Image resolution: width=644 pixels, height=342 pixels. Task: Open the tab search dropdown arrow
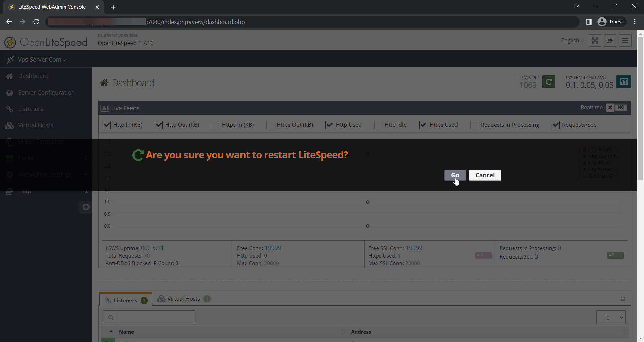coord(577,6)
